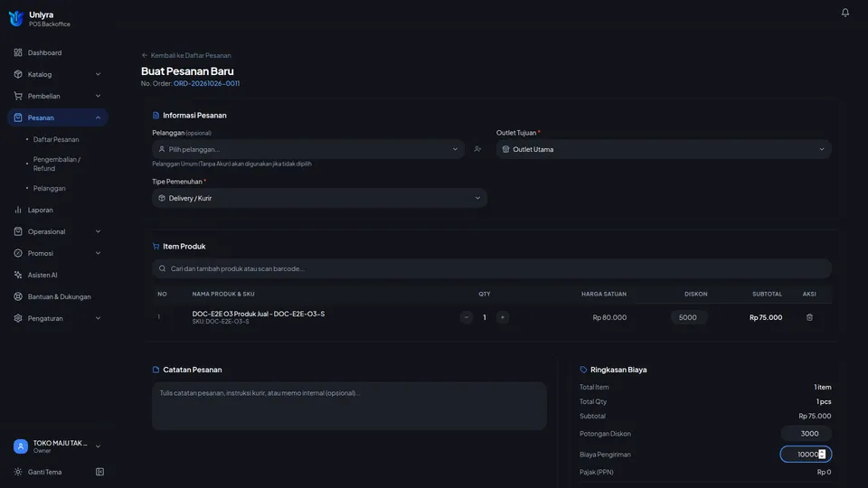The width and height of the screenshot is (868, 488).
Task: Open Tipe Pemenuhan Delivery / Kurir dropdown
Action: [319, 198]
